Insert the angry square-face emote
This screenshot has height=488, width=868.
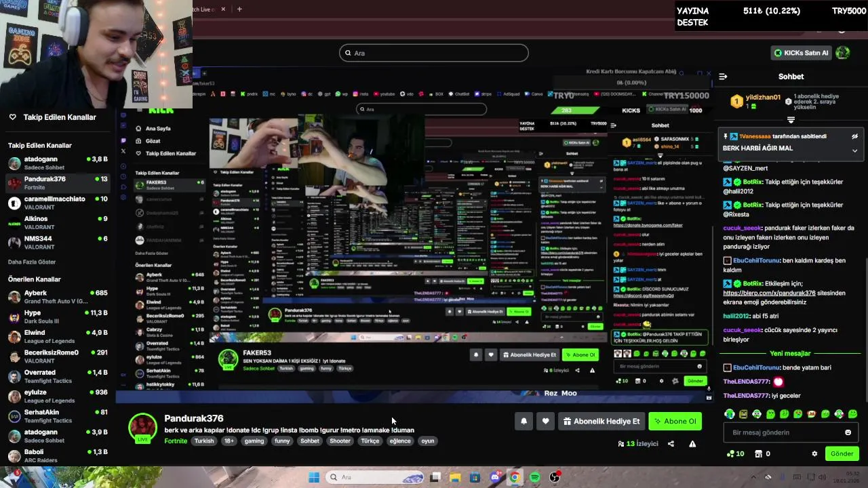(743, 413)
